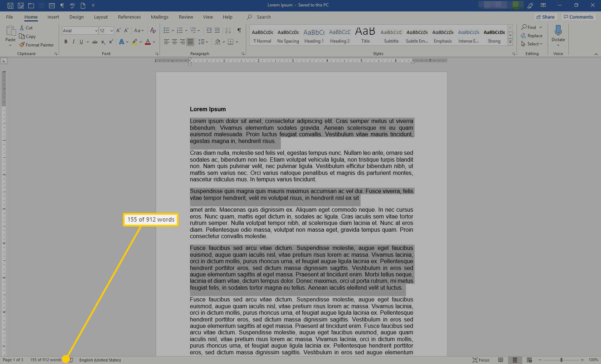Increase font size with grow icon

tap(118, 31)
